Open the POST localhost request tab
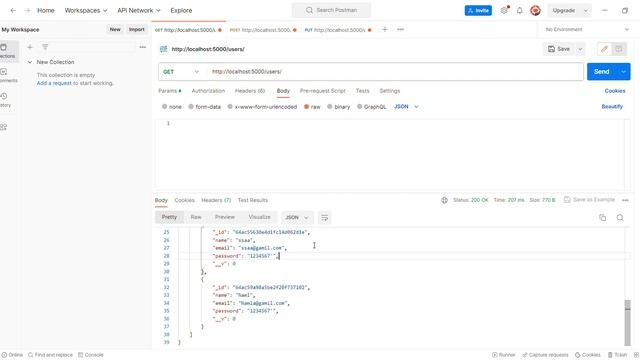The height and width of the screenshot is (360, 640). (x=263, y=30)
